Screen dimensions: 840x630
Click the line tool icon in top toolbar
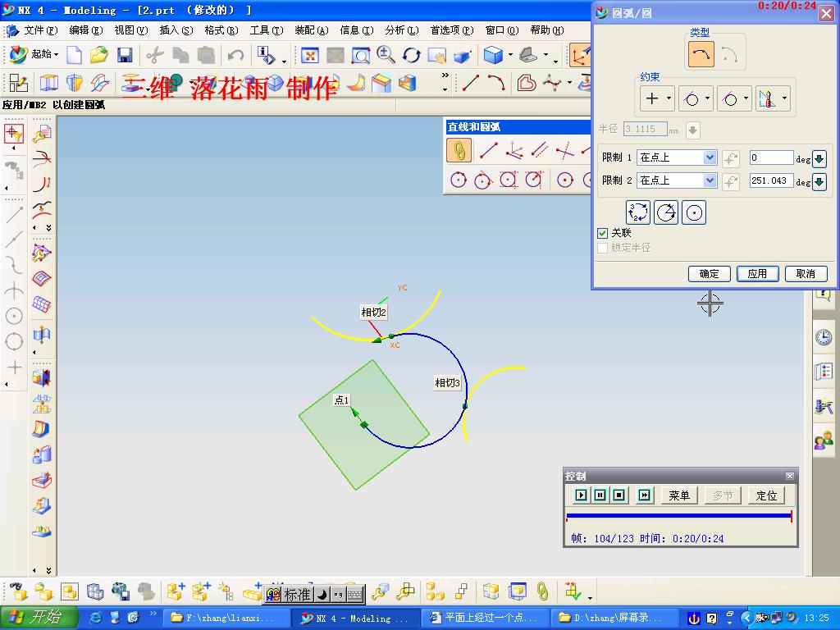471,83
